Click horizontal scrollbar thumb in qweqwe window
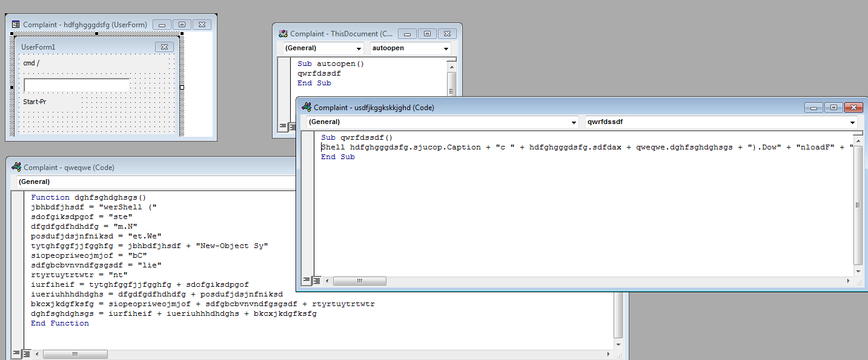This screenshot has height=360, width=868. (x=76, y=354)
